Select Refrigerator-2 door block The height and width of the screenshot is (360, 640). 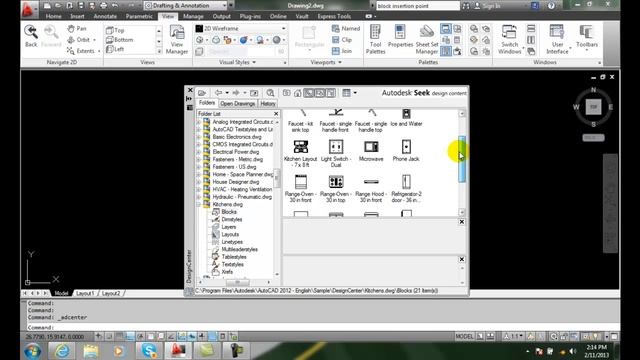pos(406,189)
